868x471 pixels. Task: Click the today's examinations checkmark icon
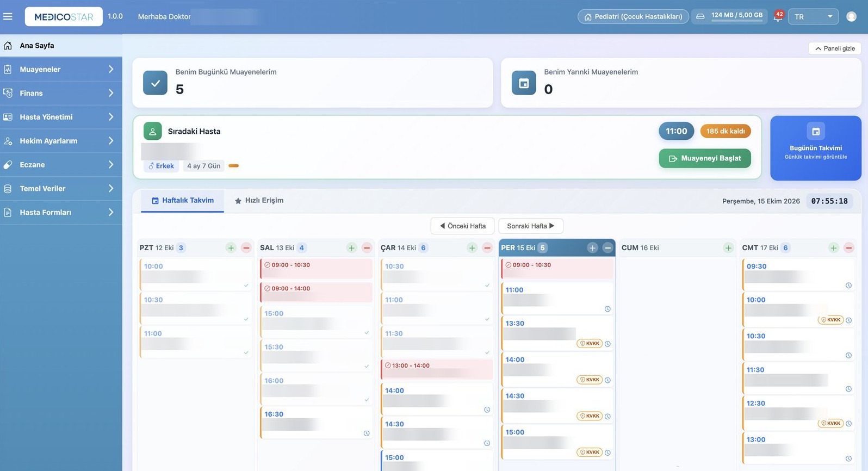point(155,83)
